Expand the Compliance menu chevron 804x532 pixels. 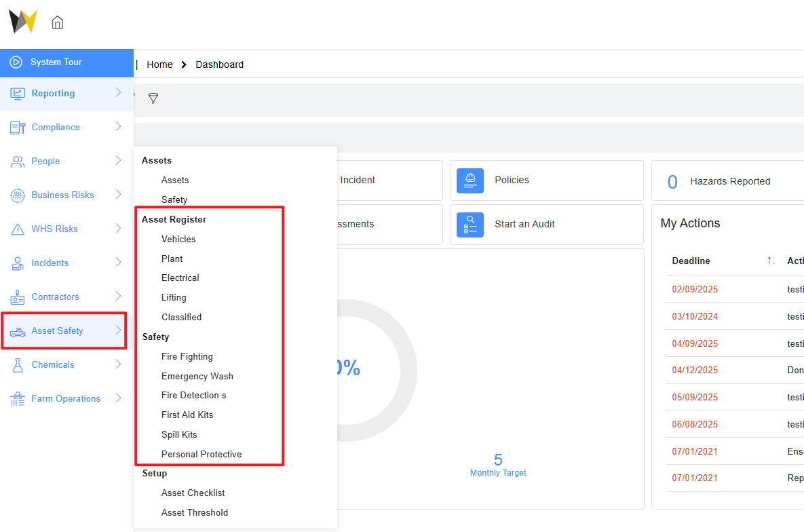point(118,127)
